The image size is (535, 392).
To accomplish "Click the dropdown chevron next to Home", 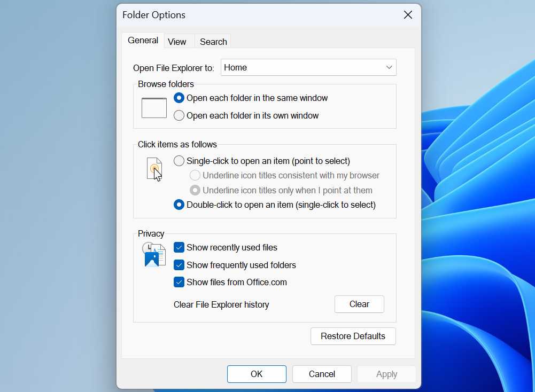I will [x=390, y=67].
